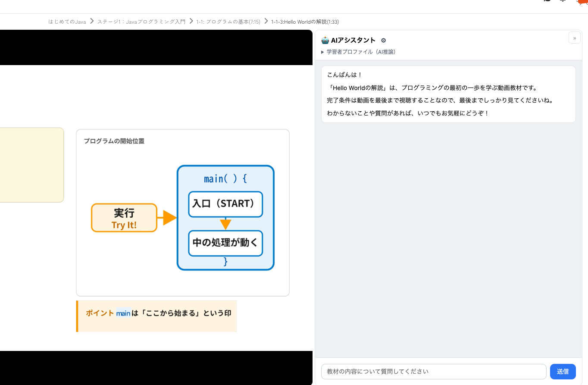Focus the 教材の内容について質問してください input

pyautogui.click(x=434, y=372)
